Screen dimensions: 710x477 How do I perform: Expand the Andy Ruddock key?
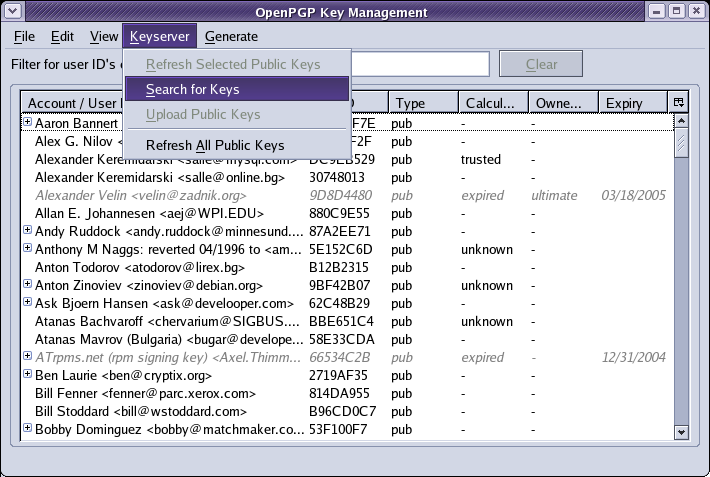coord(27,230)
